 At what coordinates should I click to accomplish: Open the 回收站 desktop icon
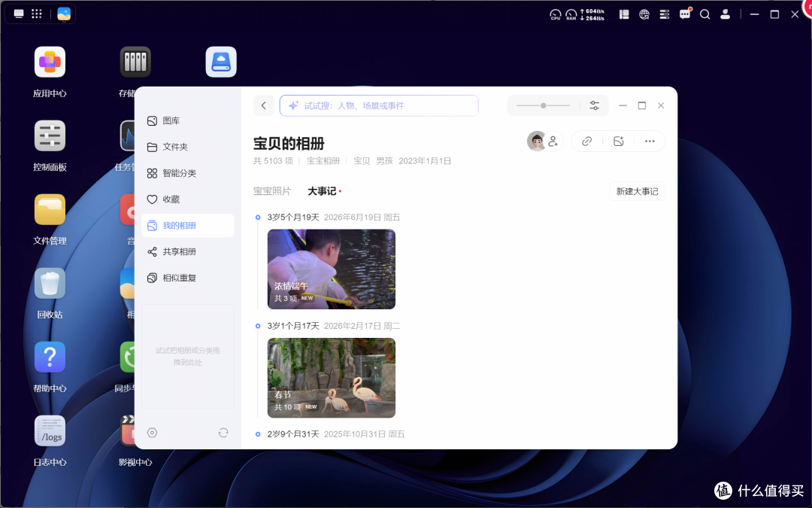[x=50, y=283]
